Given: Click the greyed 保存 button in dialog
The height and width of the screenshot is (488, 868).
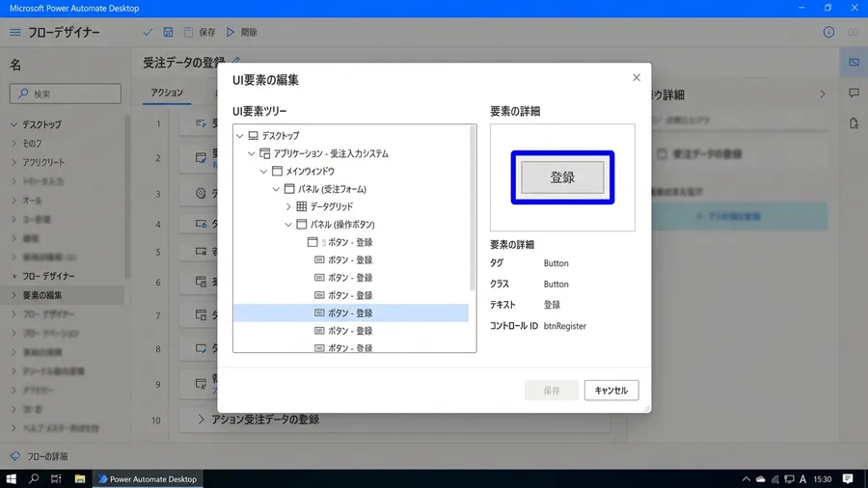Looking at the screenshot, I should [552, 391].
